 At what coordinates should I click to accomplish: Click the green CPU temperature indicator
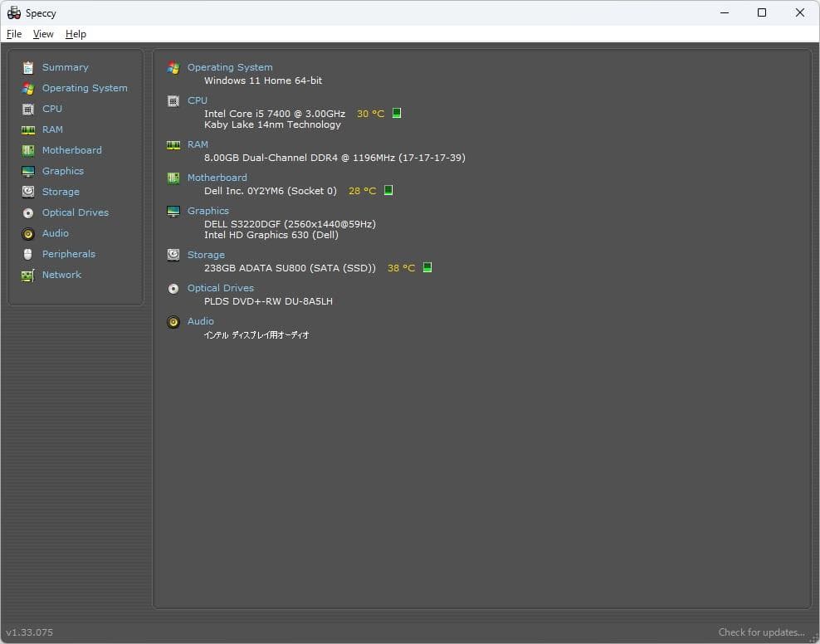click(x=397, y=113)
